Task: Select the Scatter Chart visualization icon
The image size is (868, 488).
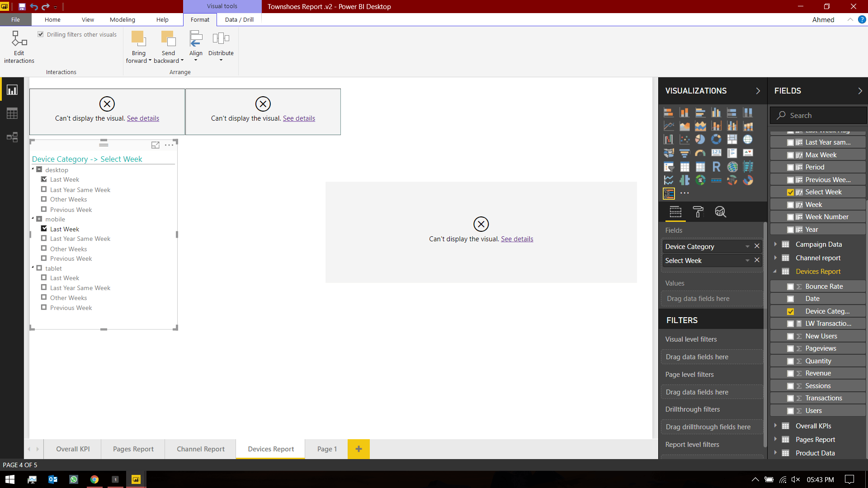Action: pos(684,140)
